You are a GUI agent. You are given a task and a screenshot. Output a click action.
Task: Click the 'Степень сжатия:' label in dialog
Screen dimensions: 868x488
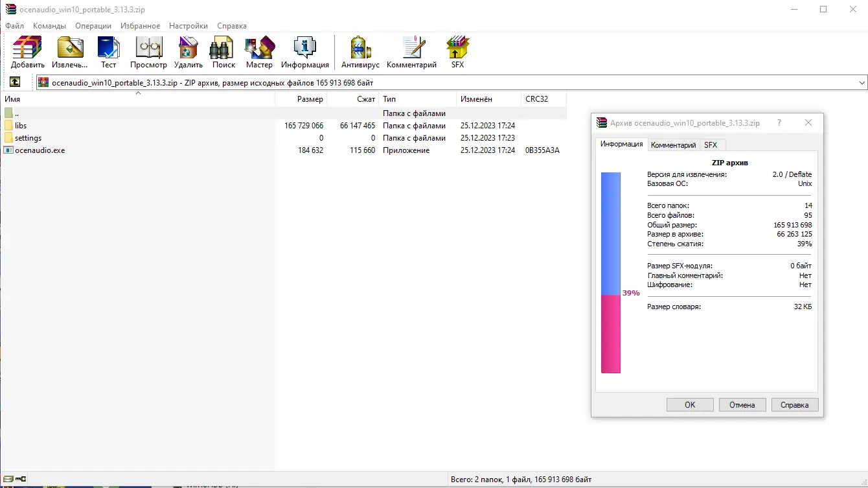675,244
